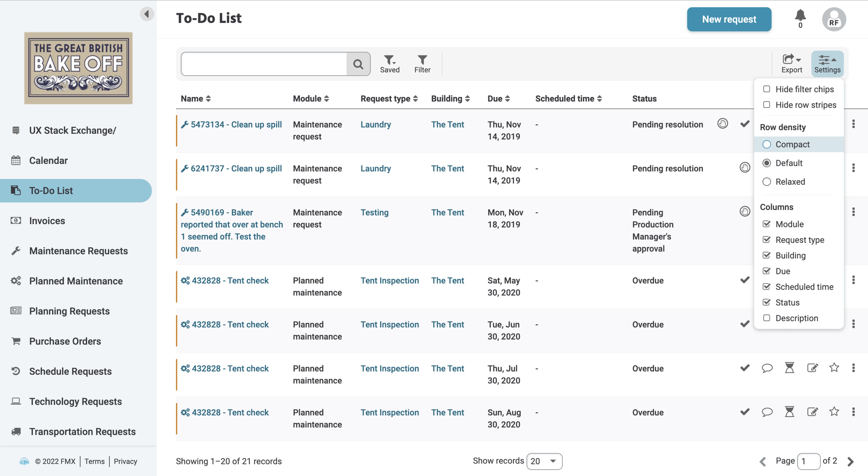Select Compact row density
This screenshot has width=868, height=476.
767,144
